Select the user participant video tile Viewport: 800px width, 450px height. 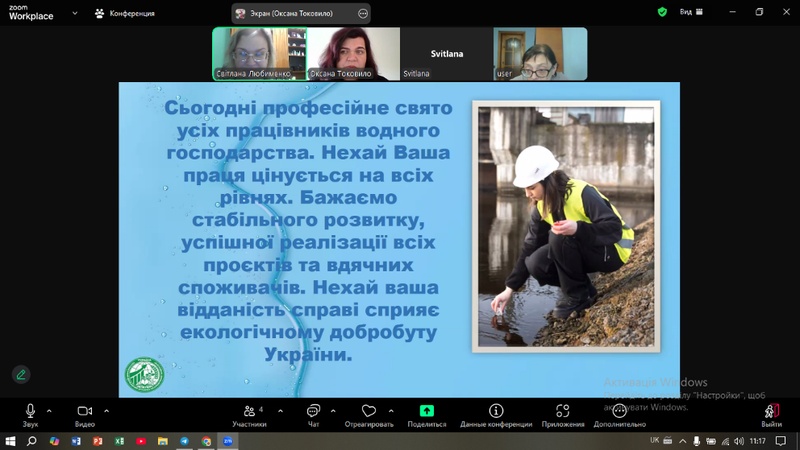[x=540, y=54]
